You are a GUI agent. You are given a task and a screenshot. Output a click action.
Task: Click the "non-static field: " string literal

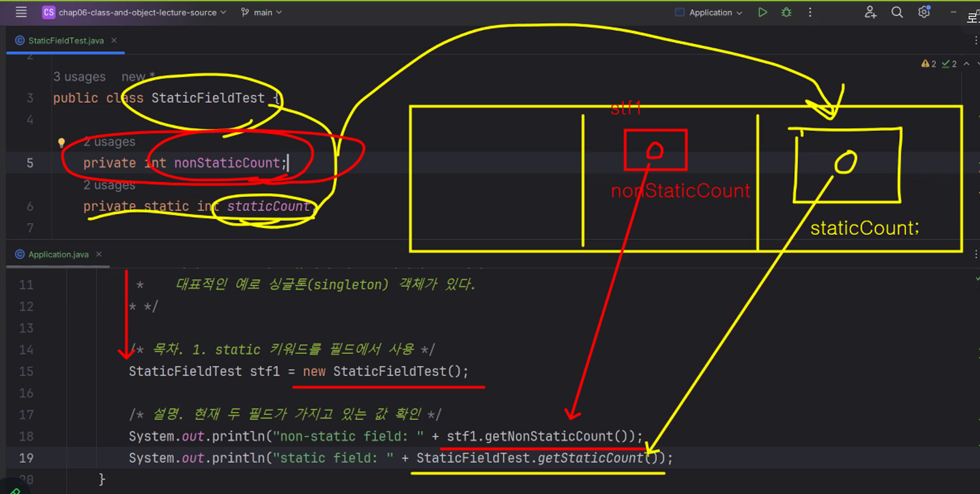tap(348, 436)
